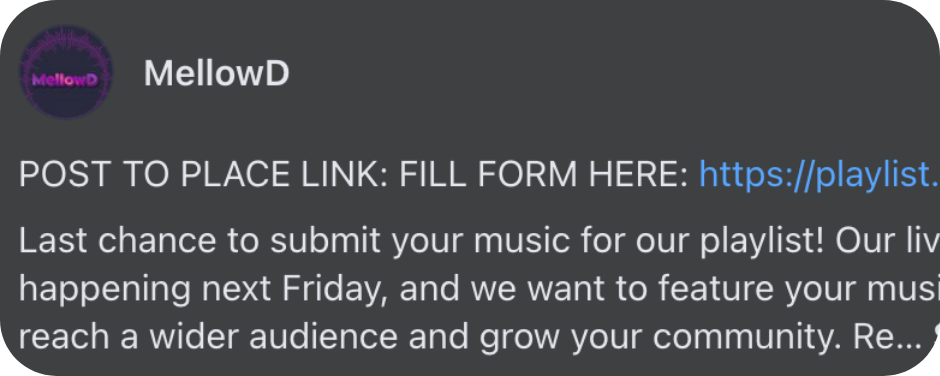The height and width of the screenshot is (376, 940).
Task: Click the empty area right of MellowD name
Action: tap(599, 74)
